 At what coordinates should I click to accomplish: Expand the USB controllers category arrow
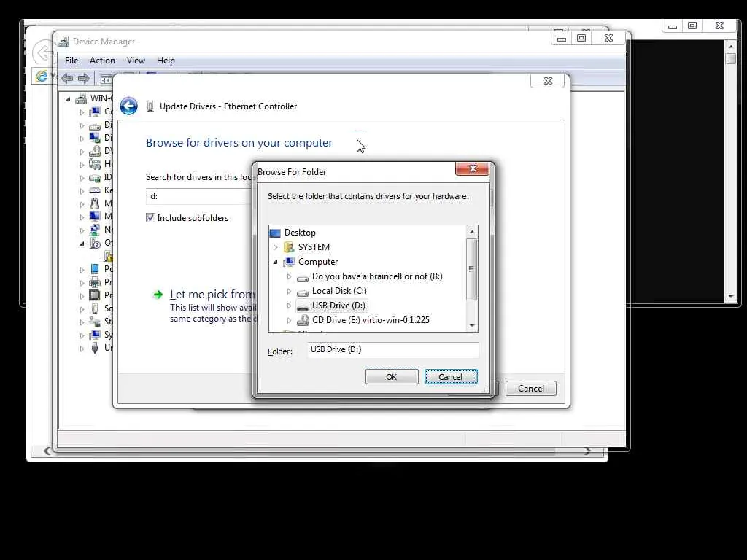[82, 349]
